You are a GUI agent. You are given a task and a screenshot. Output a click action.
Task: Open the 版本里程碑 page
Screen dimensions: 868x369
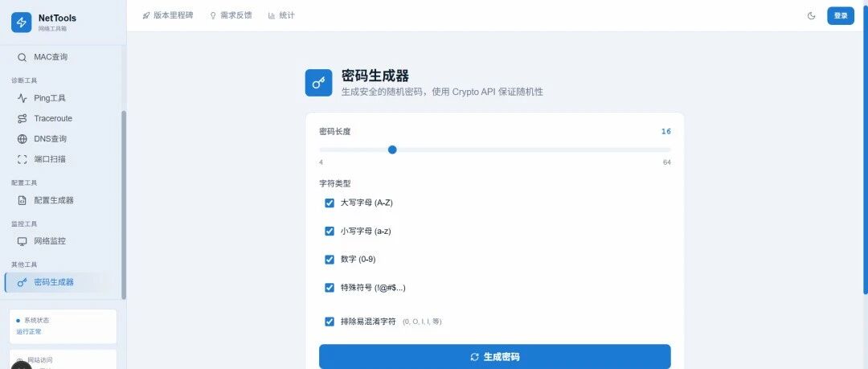point(168,15)
